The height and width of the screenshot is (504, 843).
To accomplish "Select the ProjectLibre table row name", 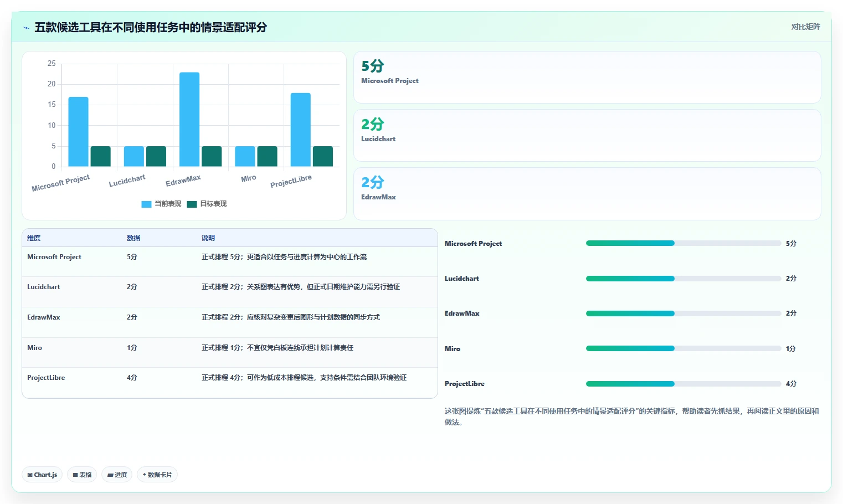I will coord(46,378).
